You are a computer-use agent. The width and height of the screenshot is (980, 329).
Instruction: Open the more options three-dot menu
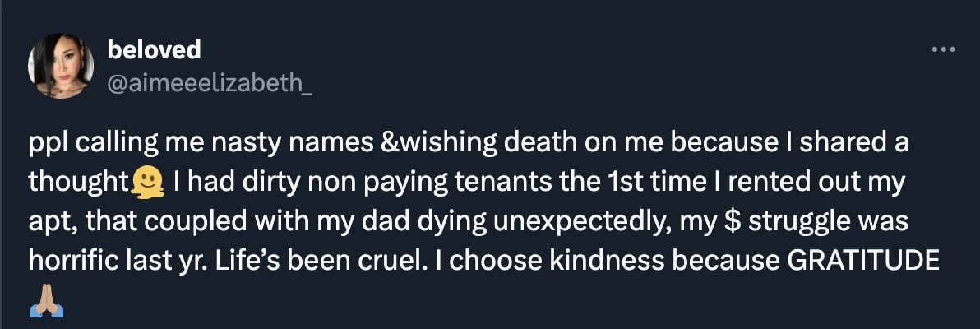944,49
